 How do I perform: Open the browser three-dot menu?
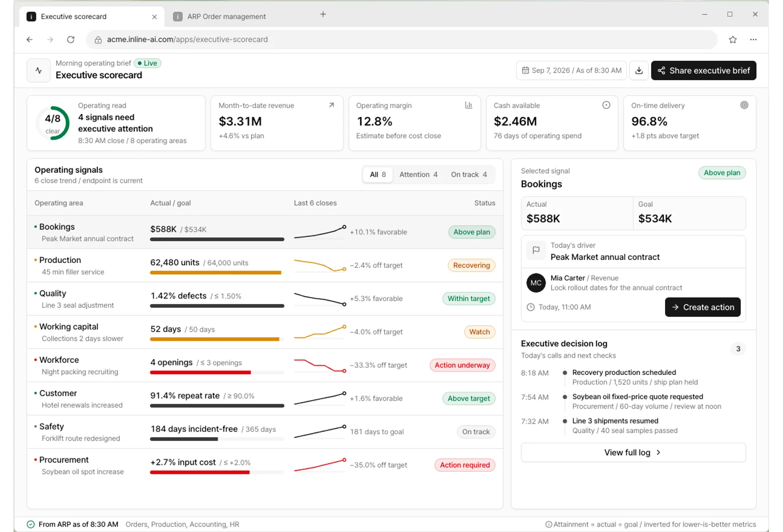coord(753,40)
